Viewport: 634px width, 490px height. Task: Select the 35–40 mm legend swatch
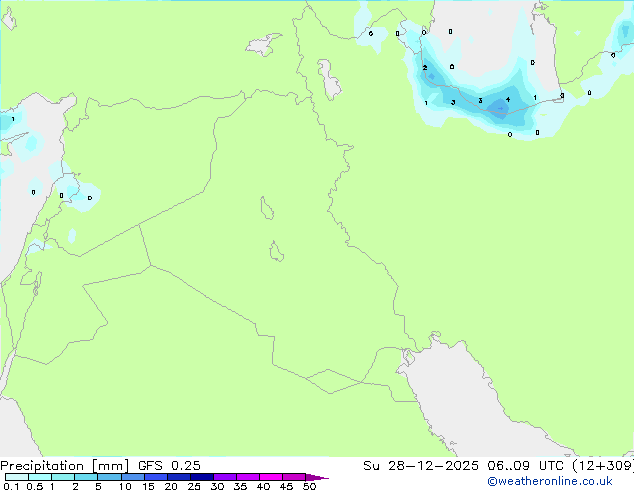(248, 477)
